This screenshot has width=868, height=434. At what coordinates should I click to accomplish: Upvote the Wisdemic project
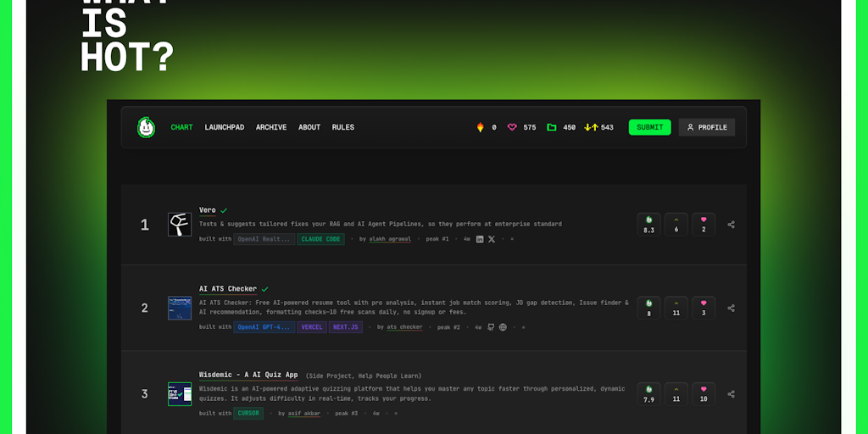coord(676,394)
